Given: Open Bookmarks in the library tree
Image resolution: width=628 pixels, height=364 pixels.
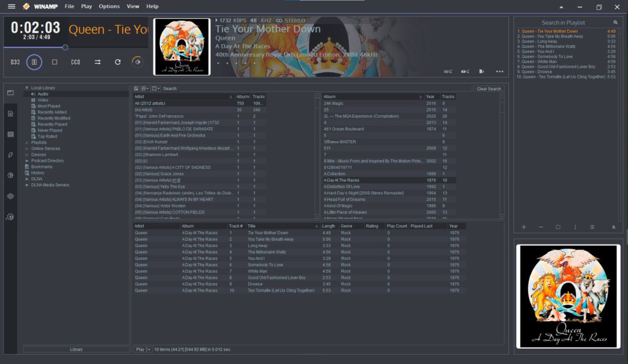Looking at the screenshot, I should [42, 167].
